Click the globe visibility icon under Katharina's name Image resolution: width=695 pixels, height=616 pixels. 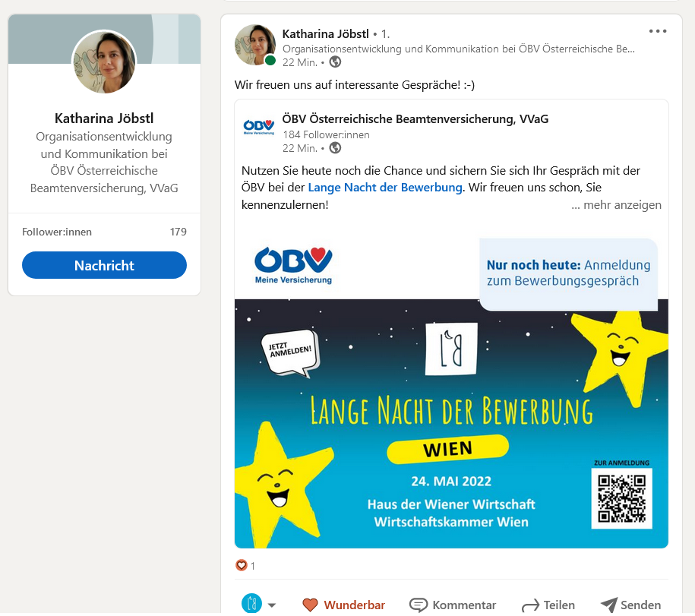335,62
